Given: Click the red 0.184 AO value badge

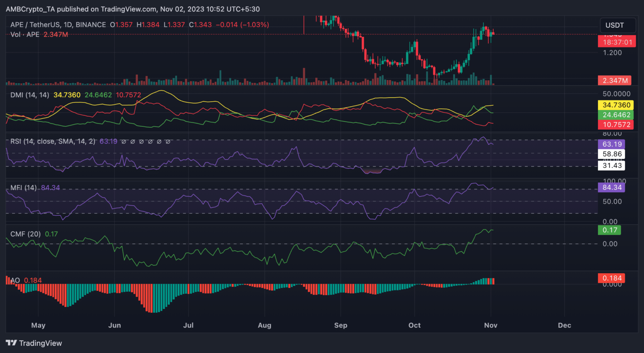Looking at the screenshot, I should [x=612, y=278].
